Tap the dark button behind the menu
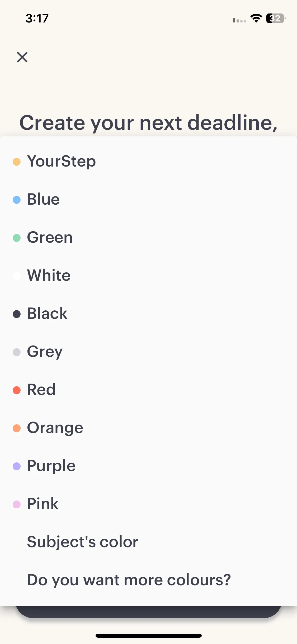The image size is (297, 644). pyautogui.click(x=148, y=612)
